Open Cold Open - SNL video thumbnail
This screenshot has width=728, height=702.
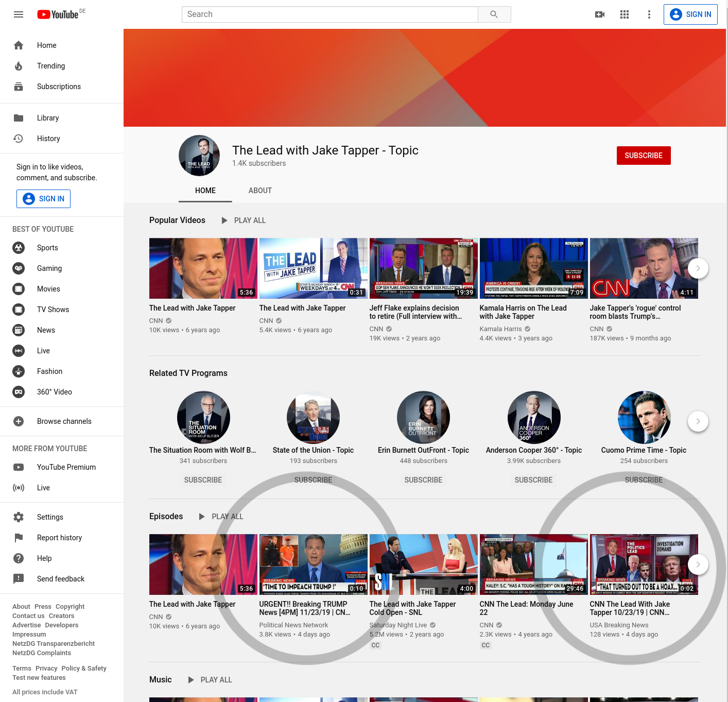coord(424,564)
